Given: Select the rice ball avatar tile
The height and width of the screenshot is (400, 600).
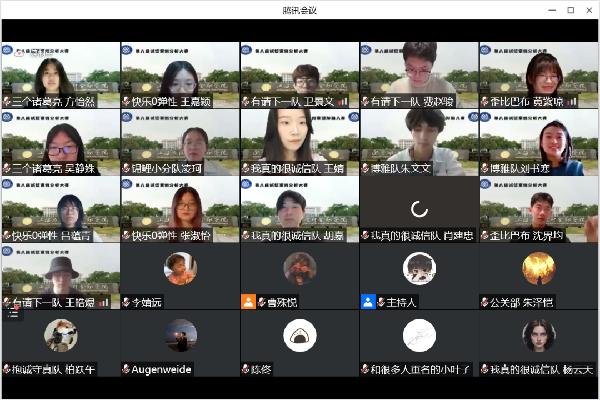Looking at the screenshot, I should pos(300,336).
